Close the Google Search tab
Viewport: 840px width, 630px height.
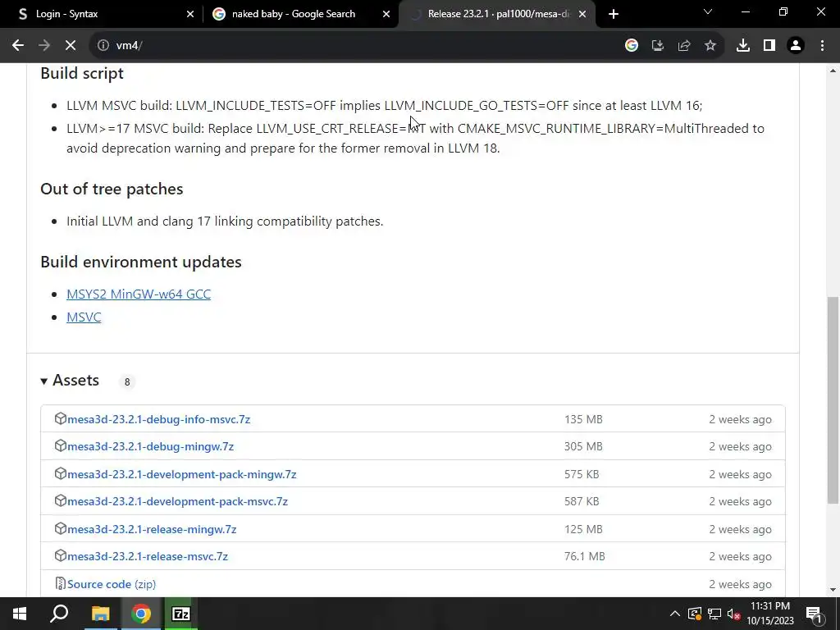point(386,14)
